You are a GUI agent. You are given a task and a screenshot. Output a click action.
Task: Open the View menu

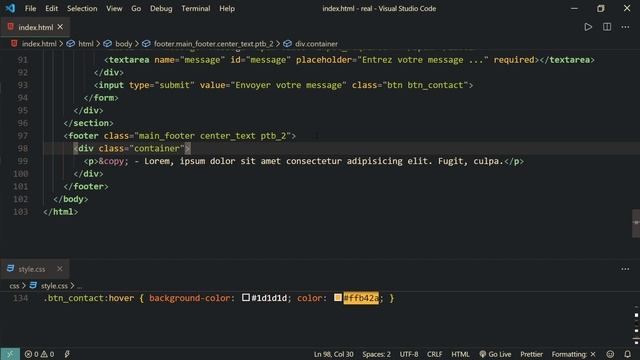tap(114, 8)
